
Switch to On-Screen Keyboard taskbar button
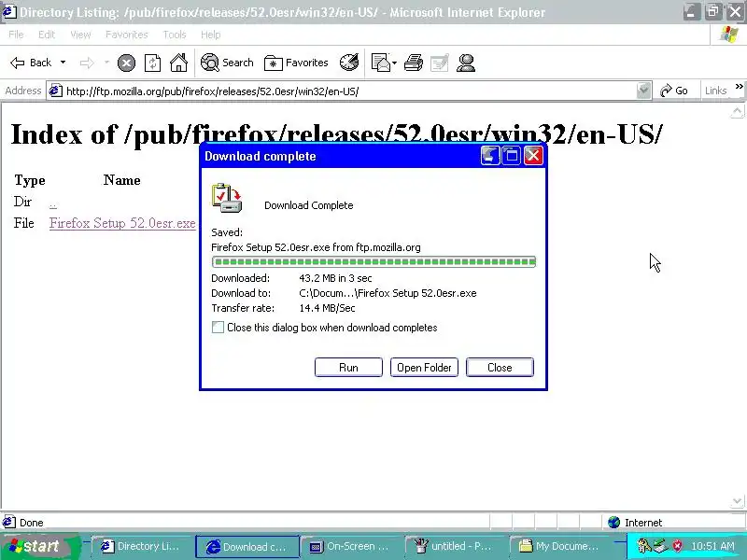(350, 546)
